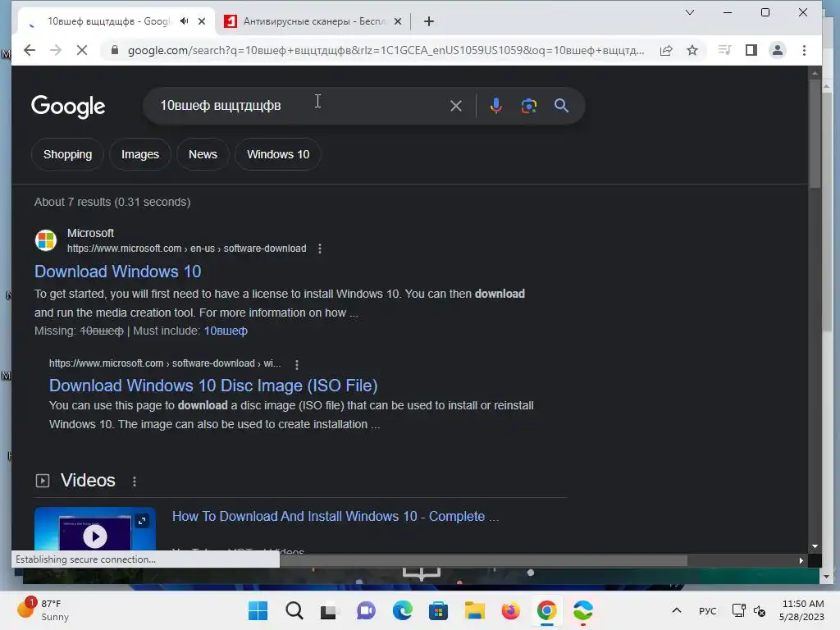Viewport: 840px width, 630px height.
Task: Launch Firefox from the taskbar
Action: [510, 610]
